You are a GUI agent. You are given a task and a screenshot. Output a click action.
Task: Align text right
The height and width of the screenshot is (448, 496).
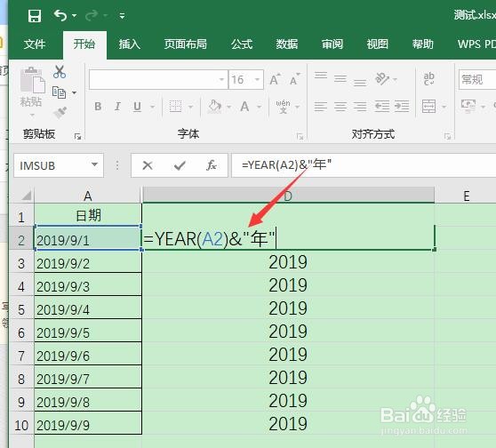pyautogui.click(x=360, y=107)
